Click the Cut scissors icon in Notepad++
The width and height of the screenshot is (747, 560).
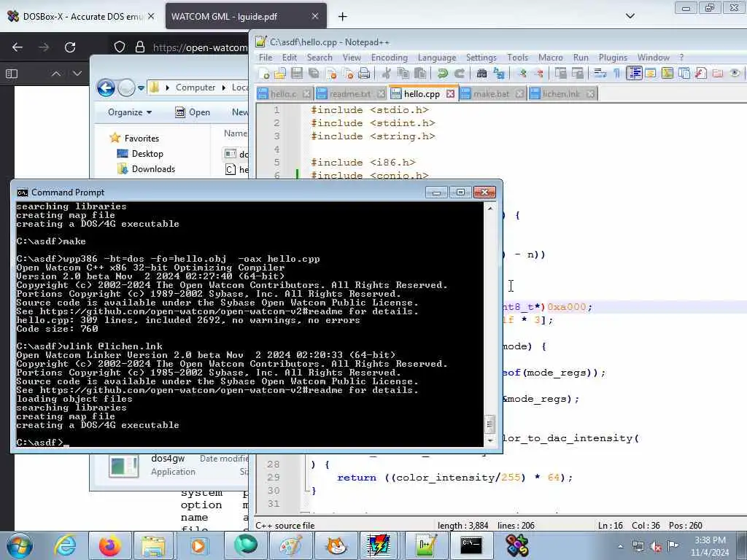point(387,73)
